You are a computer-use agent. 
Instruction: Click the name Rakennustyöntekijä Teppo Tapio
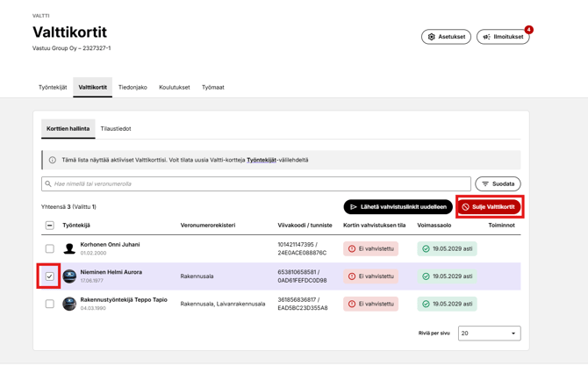124,300
